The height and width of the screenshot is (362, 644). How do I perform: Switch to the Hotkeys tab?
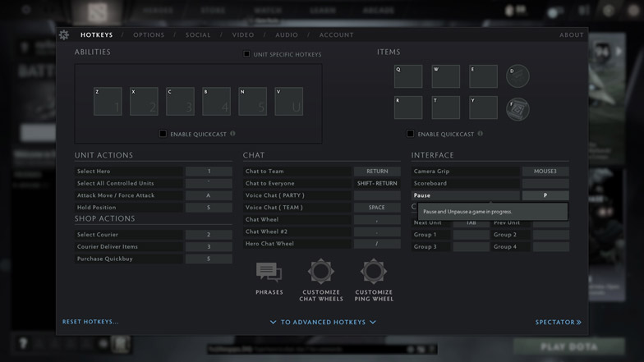97,34
